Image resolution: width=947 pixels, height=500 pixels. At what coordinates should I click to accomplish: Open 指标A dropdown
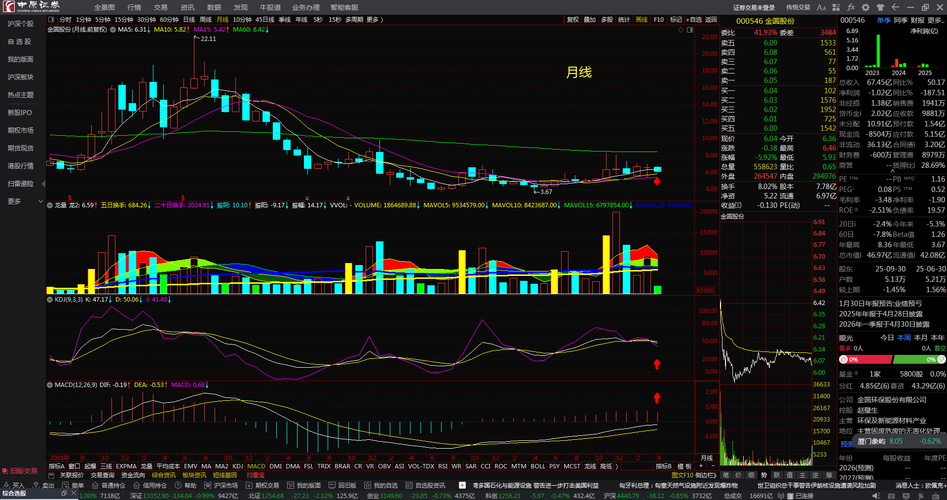(x=56, y=466)
